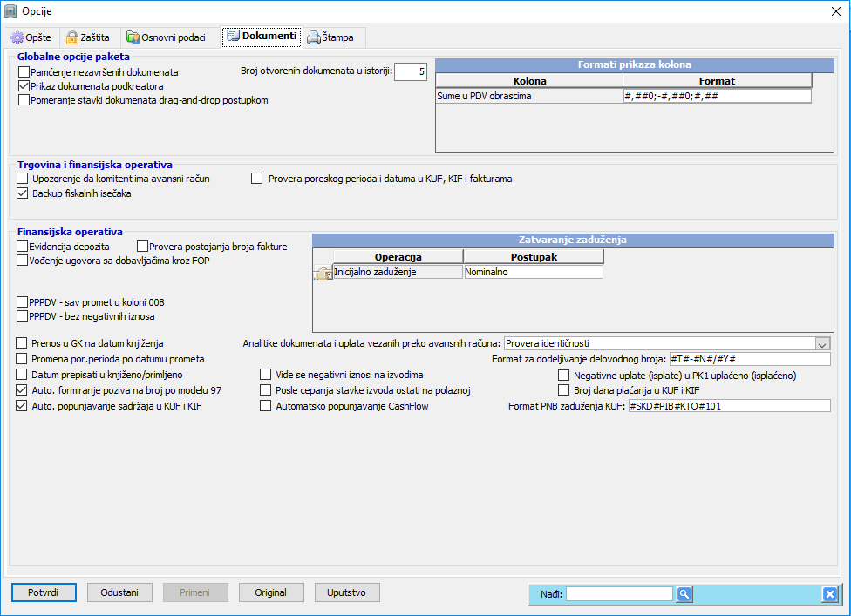This screenshot has height=616, width=851.
Task: Enable Vide se negativni iznosi na izvodima
Action: (x=265, y=375)
